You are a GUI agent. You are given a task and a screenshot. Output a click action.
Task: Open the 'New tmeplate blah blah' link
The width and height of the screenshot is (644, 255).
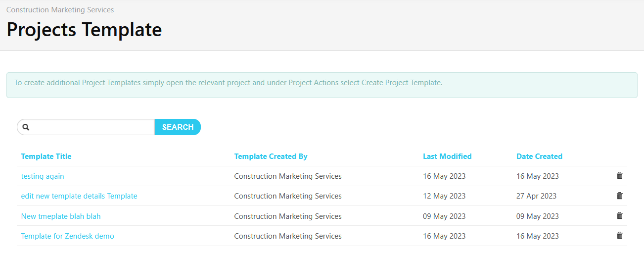(61, 216)
